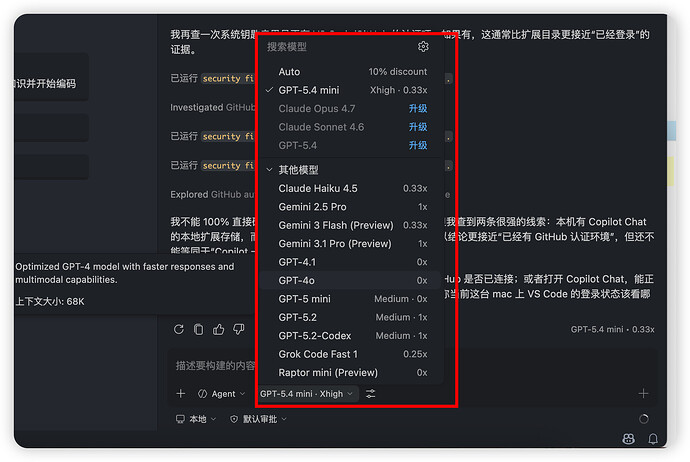This screenshot has height=462, width=690.
Task: Open tool configuration sliders icon
Action: (371, 393)
